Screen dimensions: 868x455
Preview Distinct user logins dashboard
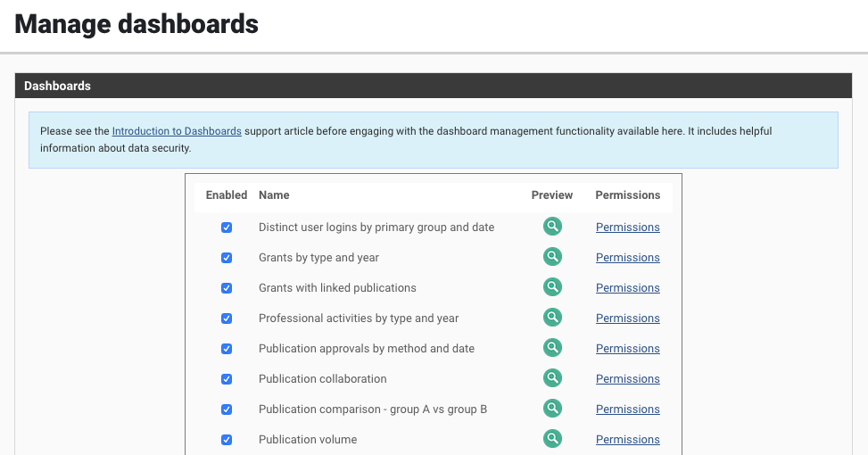coord(553,227)
